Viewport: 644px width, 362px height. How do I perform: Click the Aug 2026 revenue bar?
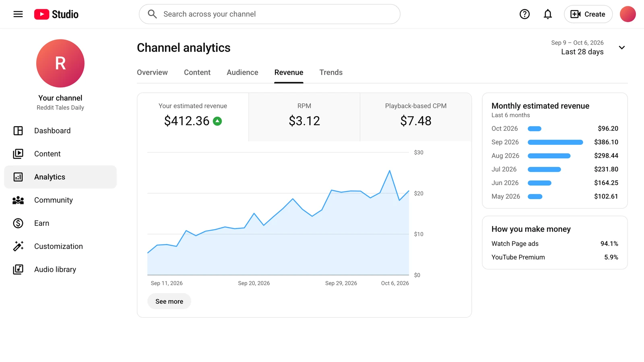tap(549, 156)
